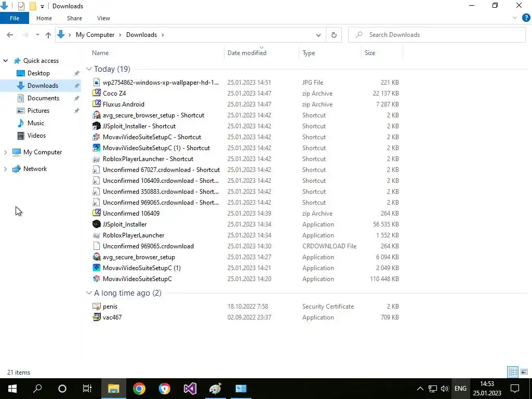Refresh the Downloads folder view
532x399 pixels.
[334, 35]
